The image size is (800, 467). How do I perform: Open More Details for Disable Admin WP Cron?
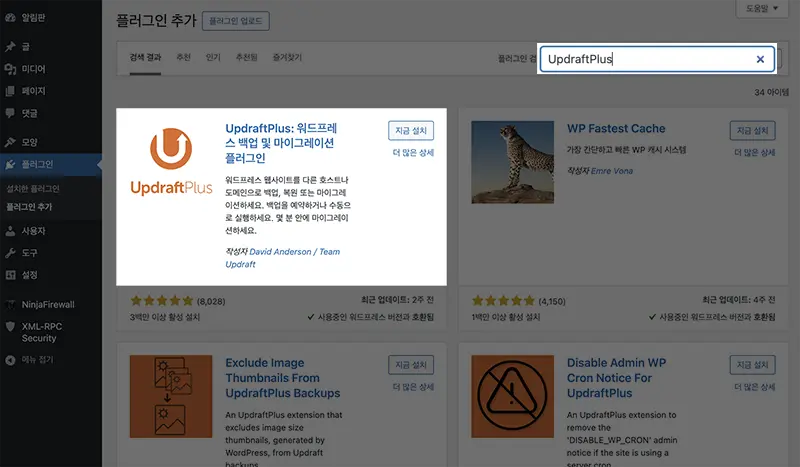[755, 387]
